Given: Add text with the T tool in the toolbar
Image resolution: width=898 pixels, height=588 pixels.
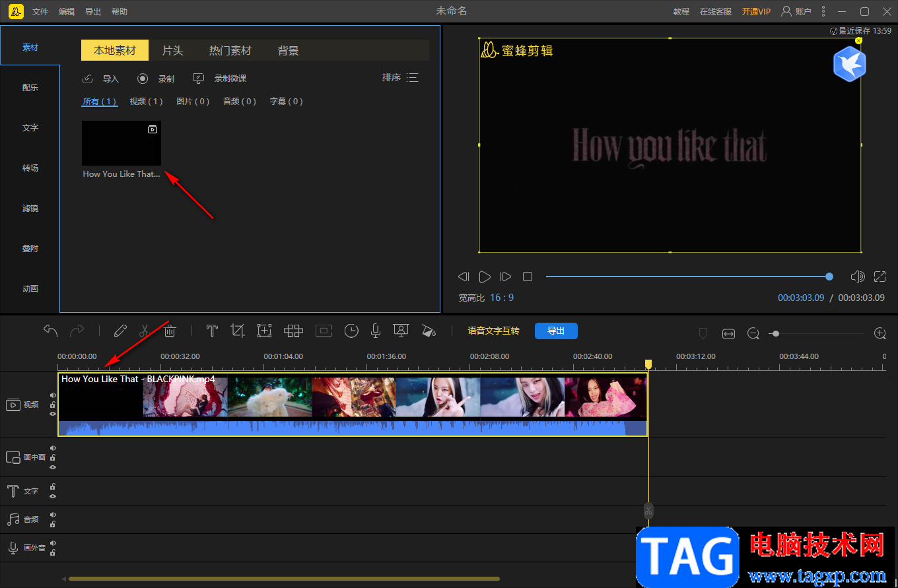Looking at the screenshot, I should pyautogui.click(x=212, y=331).
